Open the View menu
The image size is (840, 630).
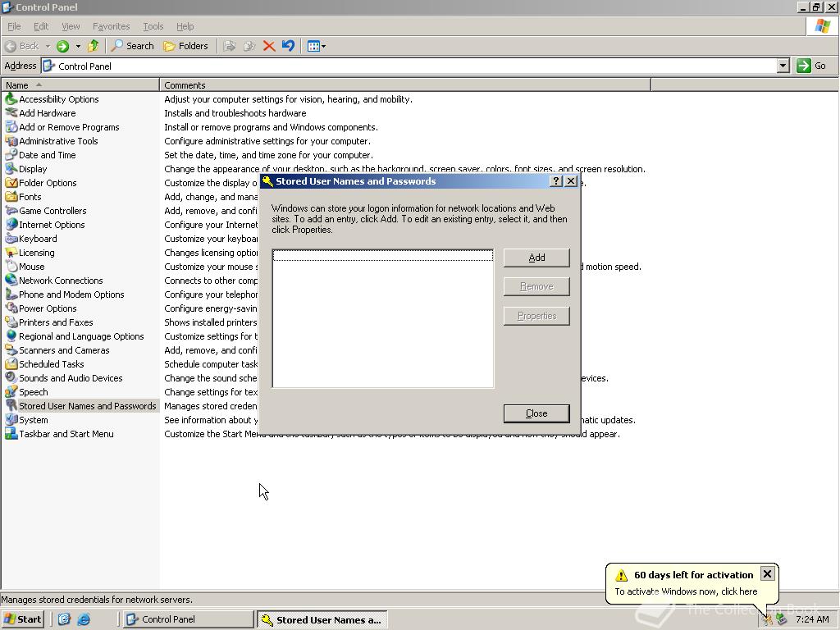click(x=71, y=26)
